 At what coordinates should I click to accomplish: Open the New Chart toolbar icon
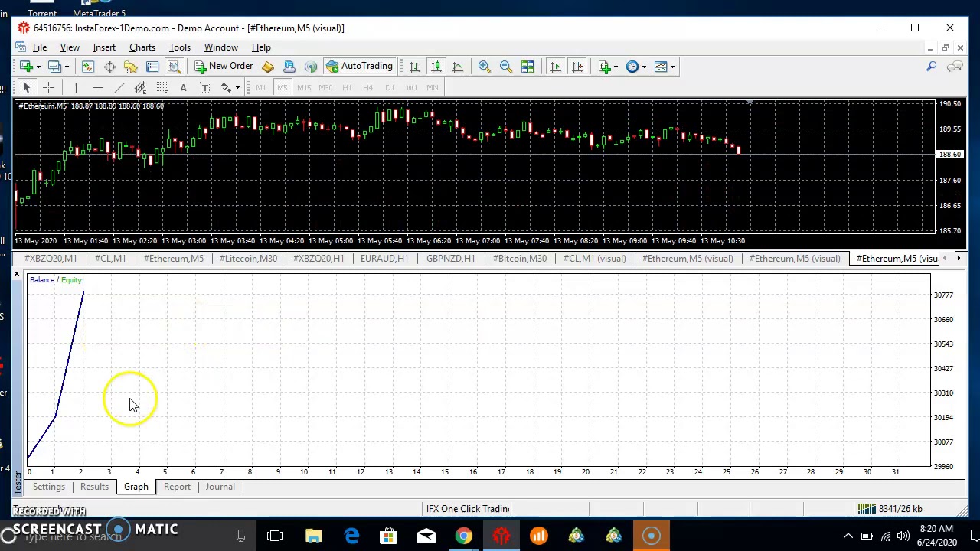pyautogui.click(x=26, y=67)
